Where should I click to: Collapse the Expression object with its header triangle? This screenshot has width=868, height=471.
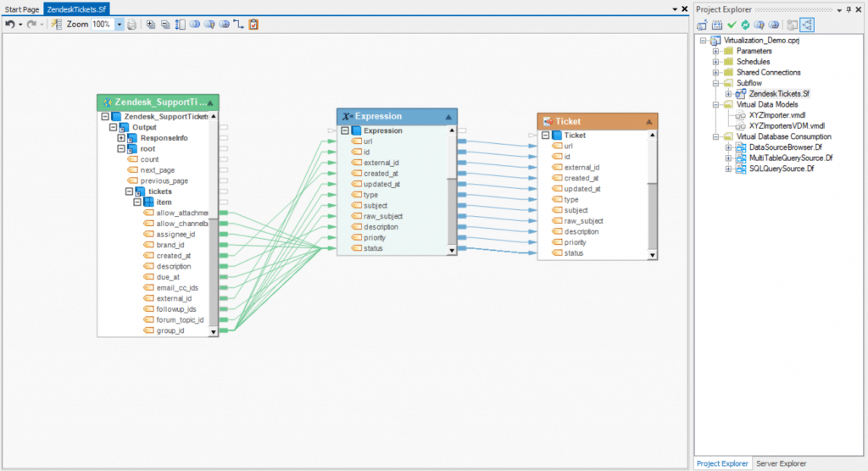448,116
